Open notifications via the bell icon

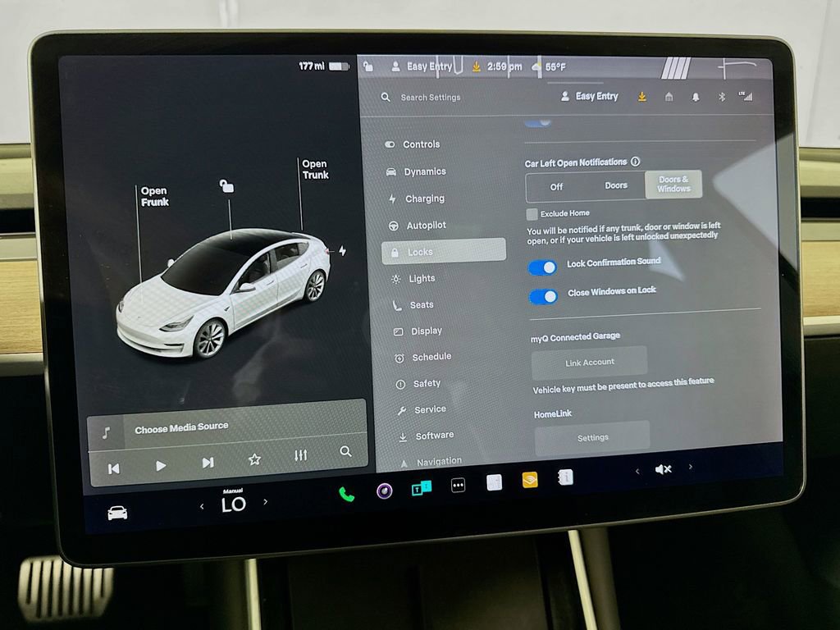[696, 97]
